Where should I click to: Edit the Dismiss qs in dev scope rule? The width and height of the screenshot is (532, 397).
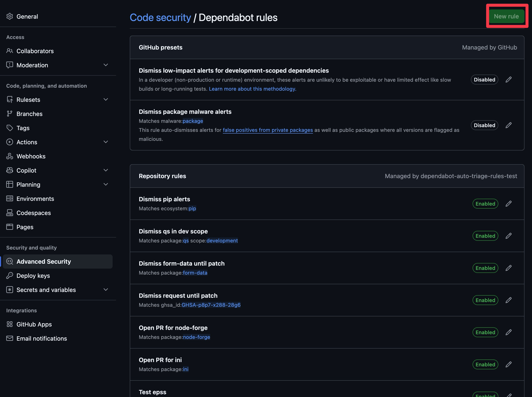point(509,236)
